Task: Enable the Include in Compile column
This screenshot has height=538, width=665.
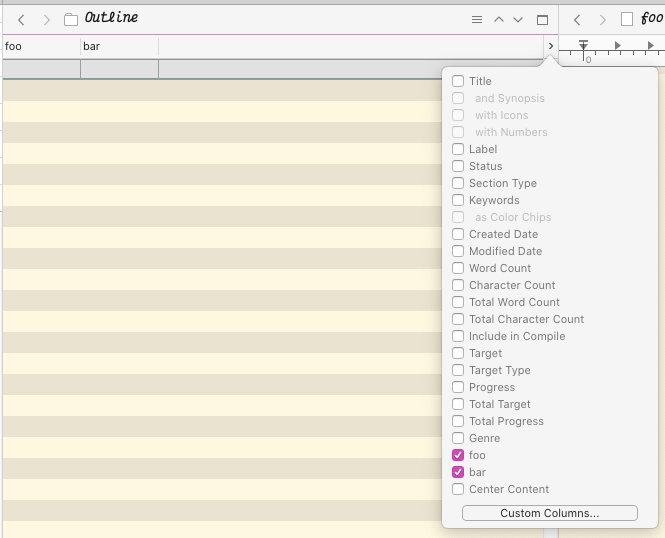Action: click(x=458, y=336)
